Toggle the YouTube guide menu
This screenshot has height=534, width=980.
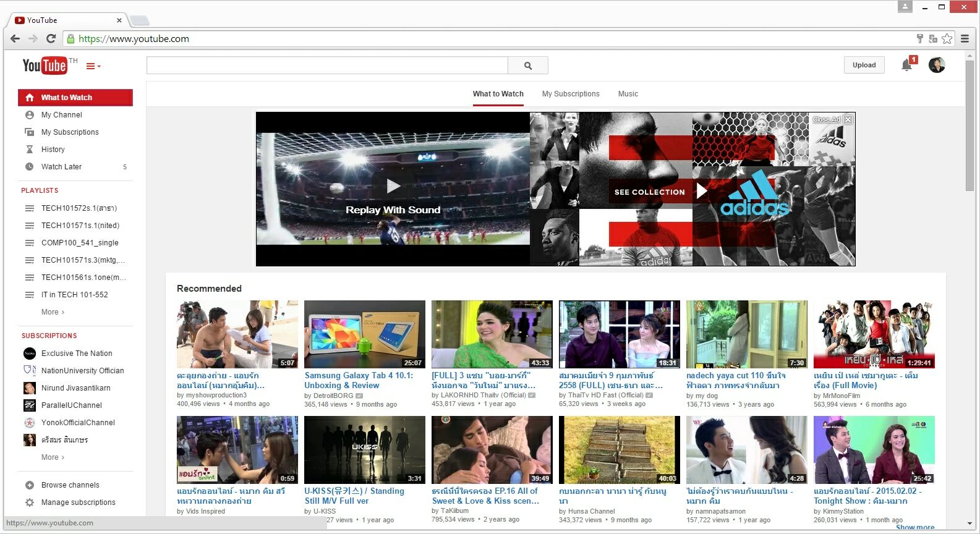[93, 66]
